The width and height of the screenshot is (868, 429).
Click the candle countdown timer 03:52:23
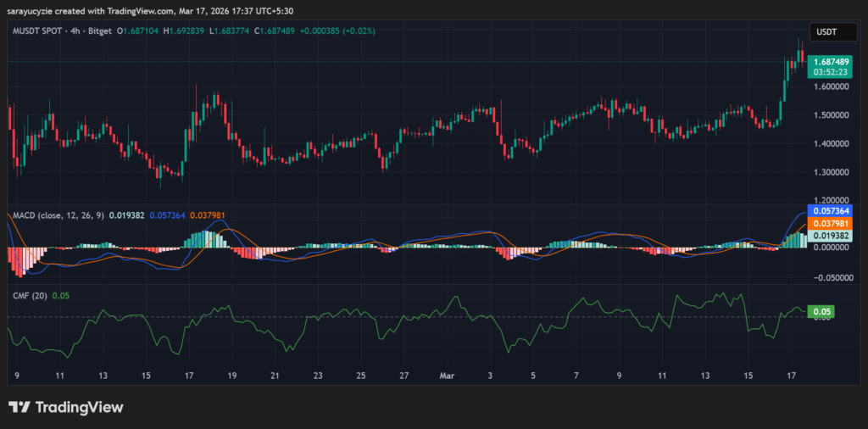(831, 73)
